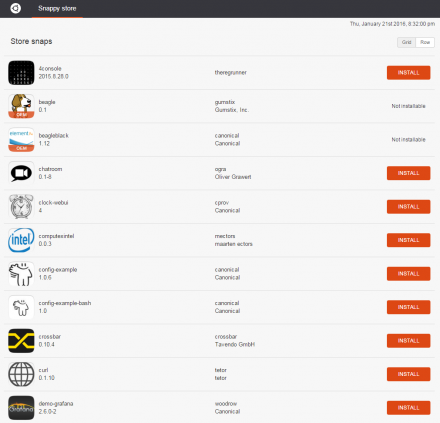Open the beagle dog snap icon

[x=21, y=106]
